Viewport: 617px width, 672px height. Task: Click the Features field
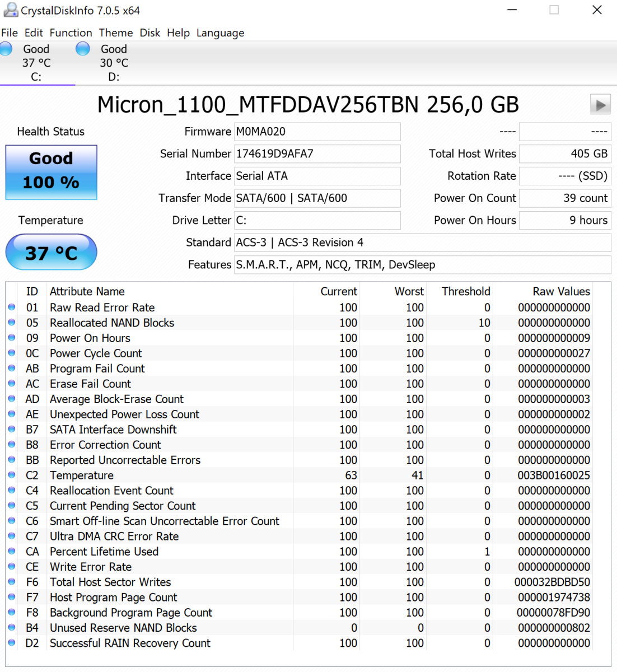[x=423, y=264]
